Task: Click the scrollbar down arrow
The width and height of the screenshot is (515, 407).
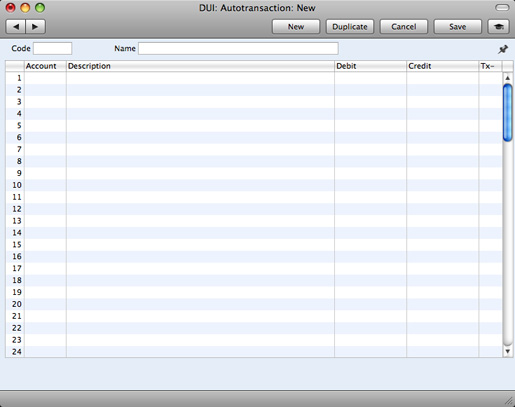Action: coord(507,351)
